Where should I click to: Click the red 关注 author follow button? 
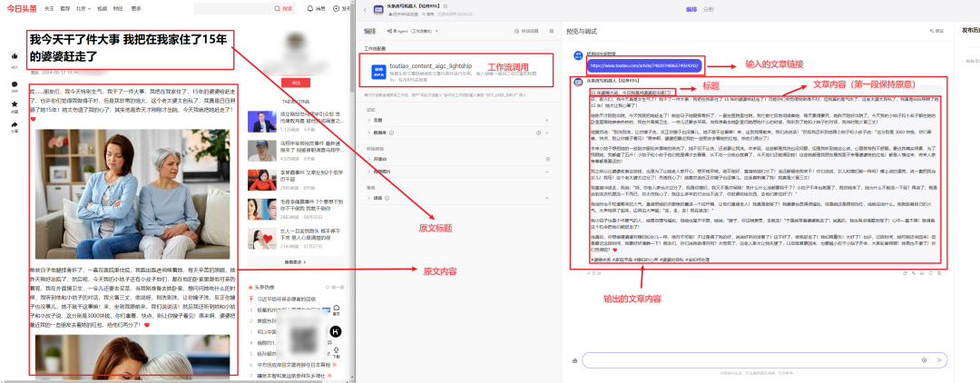296,82
